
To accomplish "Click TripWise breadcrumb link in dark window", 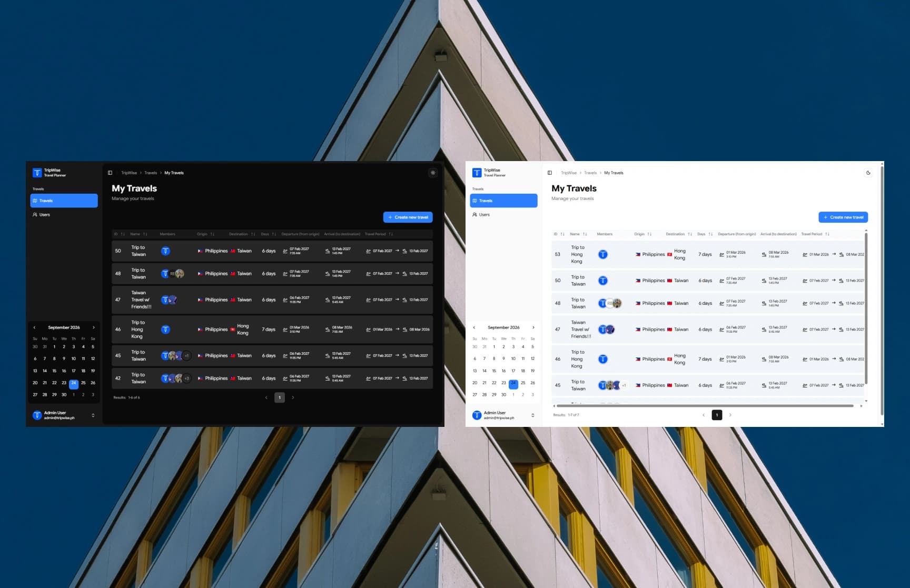I will point(129,173).
